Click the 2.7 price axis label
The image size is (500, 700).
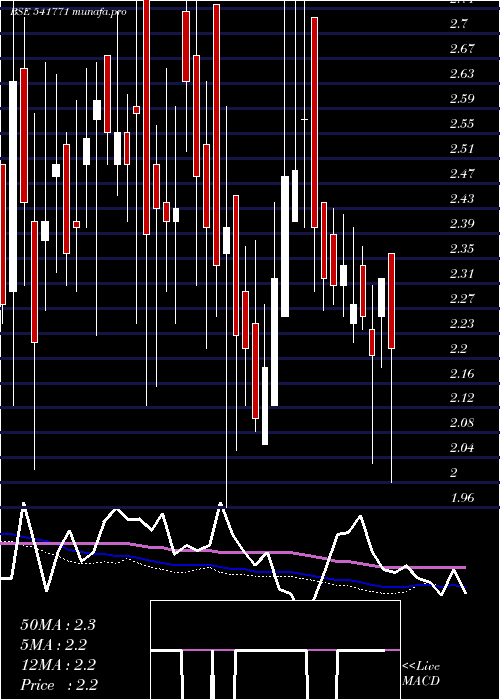[459, 24]
